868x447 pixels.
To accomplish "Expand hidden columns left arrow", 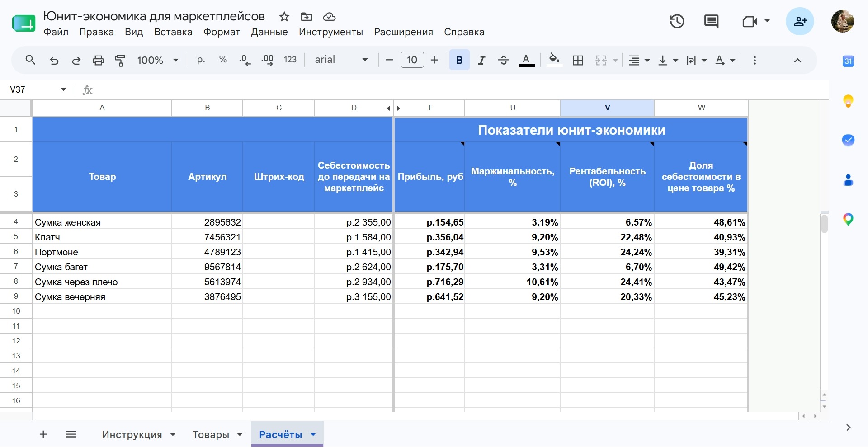I will (x=388, y=108).
